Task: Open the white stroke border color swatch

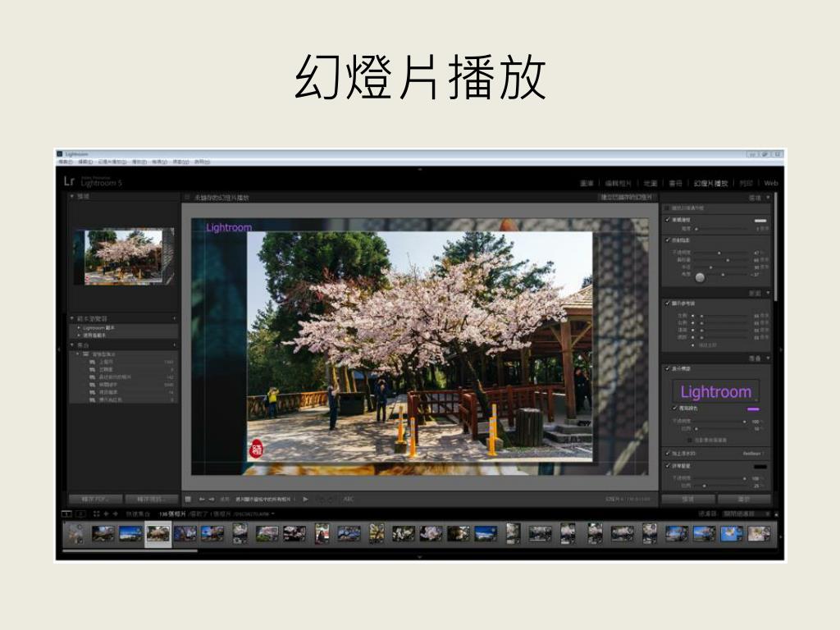Action: pos(760,220)
